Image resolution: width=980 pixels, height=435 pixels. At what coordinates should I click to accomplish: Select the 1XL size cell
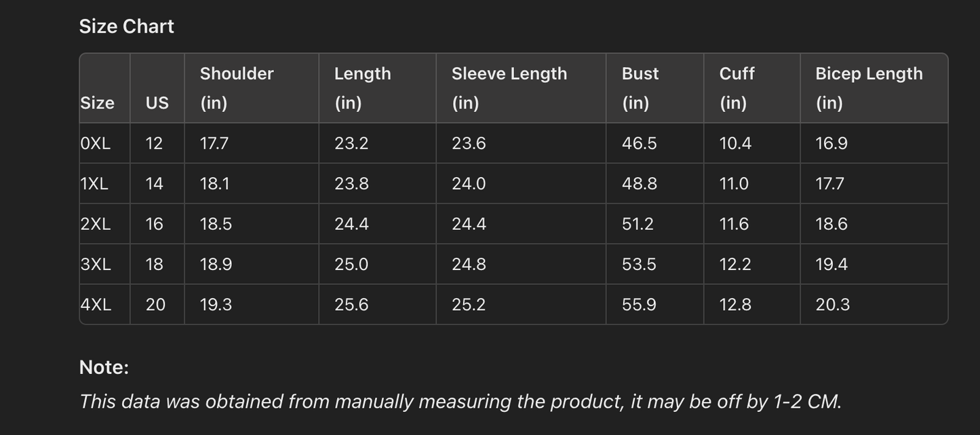[94, 184]
